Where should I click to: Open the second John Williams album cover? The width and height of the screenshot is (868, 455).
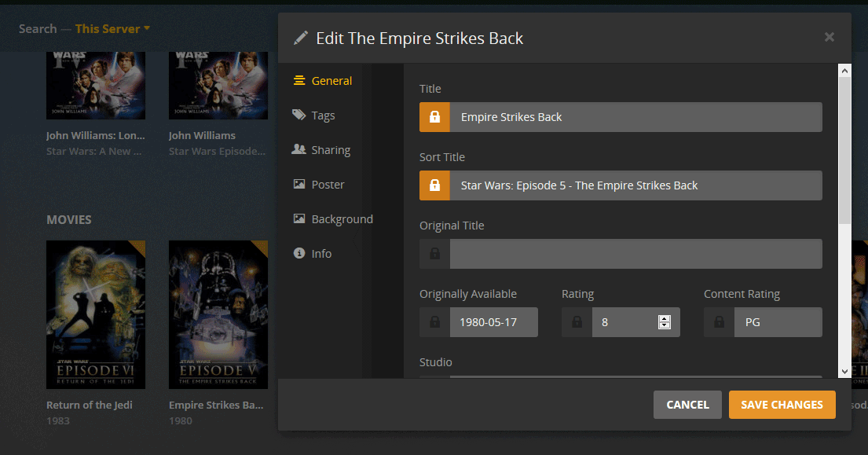point(218,85)
